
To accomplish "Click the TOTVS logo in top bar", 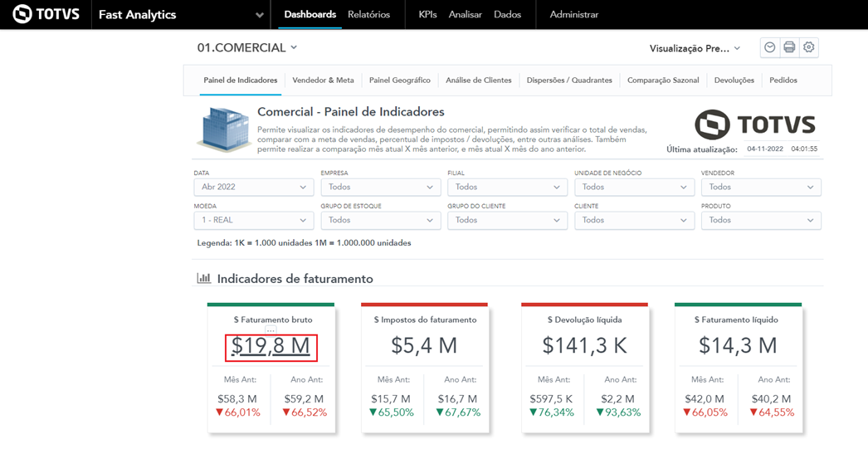I will pyautogui.click(x=46, y=14).
